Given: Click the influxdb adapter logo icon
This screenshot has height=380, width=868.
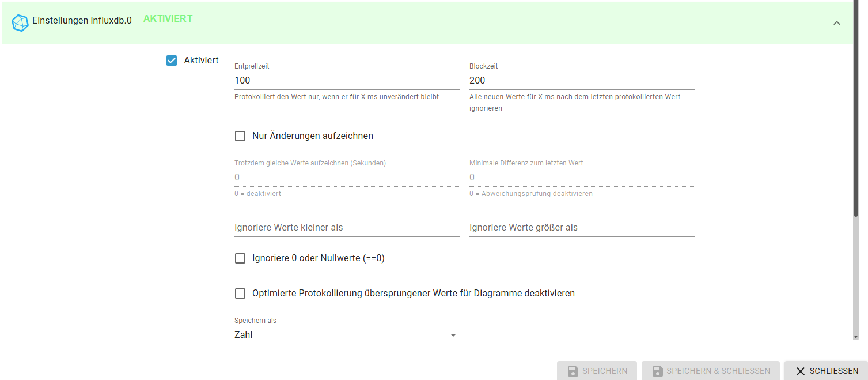Looking at the screenshot, I should tap(20, 22).
